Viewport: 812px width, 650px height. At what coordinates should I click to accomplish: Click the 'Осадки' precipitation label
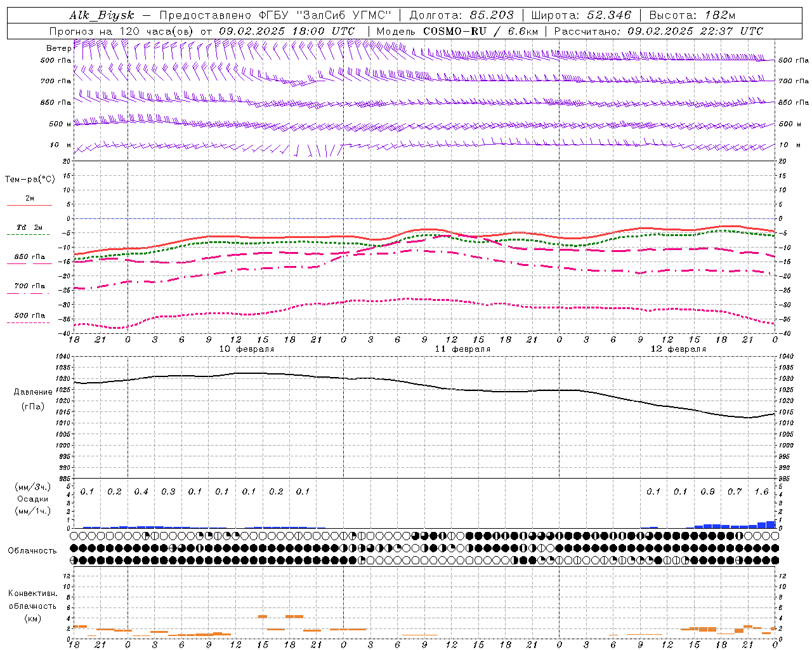click(x=33, y=499)
